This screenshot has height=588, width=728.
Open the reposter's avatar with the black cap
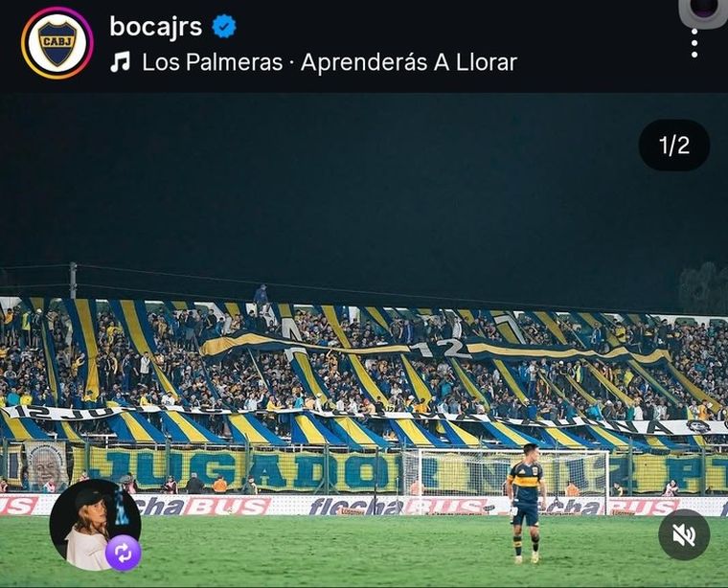point(95,525)
